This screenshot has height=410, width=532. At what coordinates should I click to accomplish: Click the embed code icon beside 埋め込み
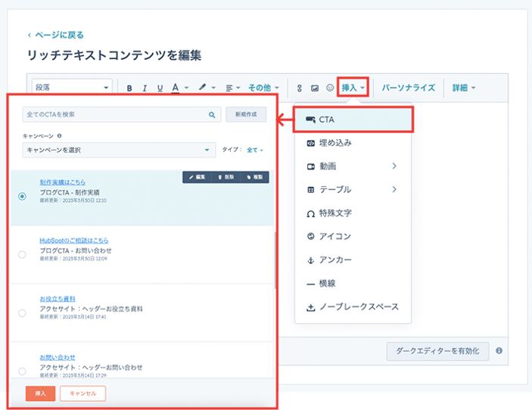311,143
